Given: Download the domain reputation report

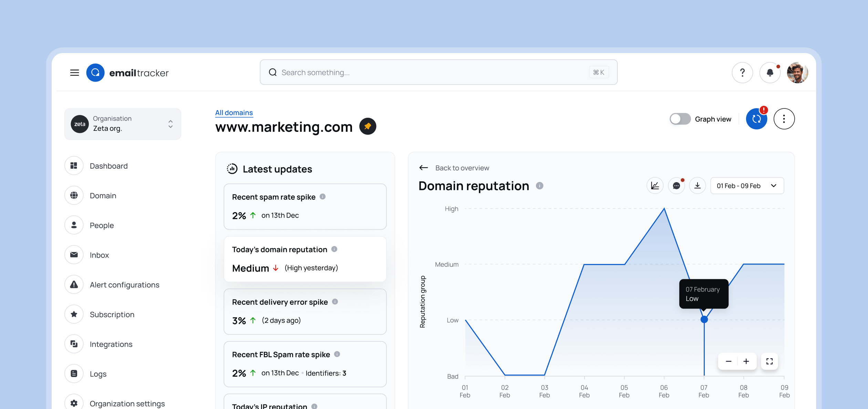Looking at the screenshot, I should (x=697, y=186).
